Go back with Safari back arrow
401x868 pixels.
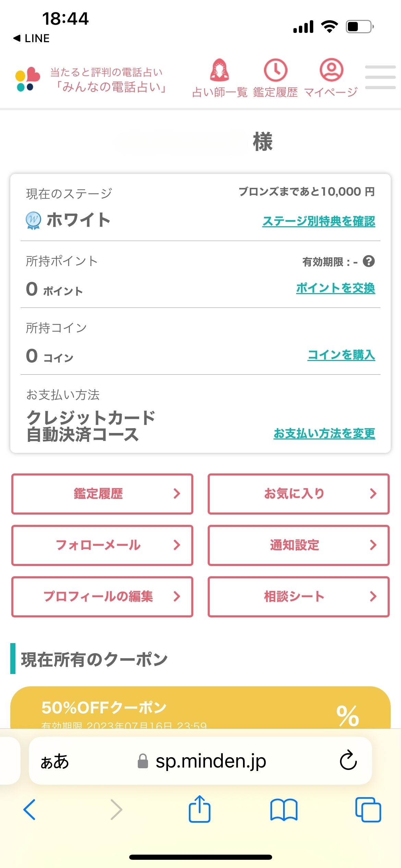29,810
